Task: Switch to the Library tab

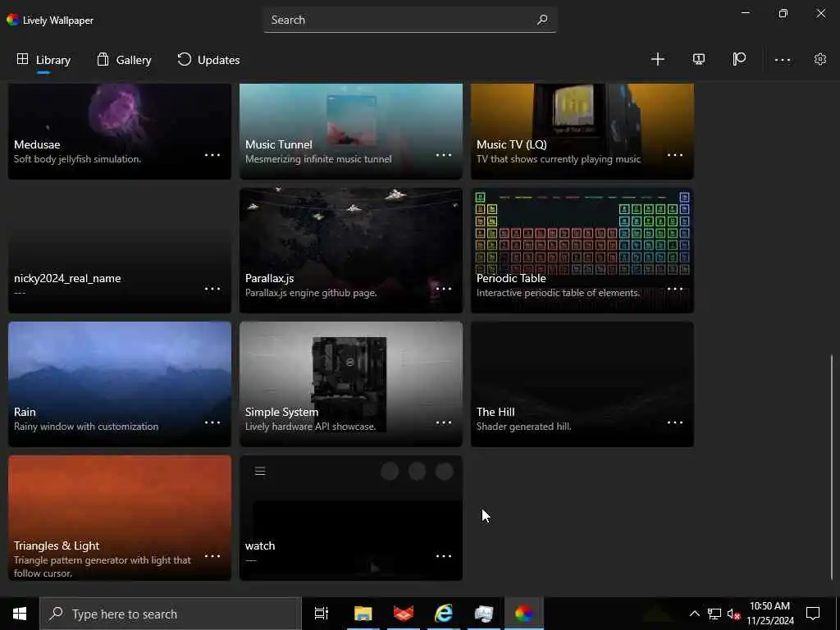Action: pos(43,60)
